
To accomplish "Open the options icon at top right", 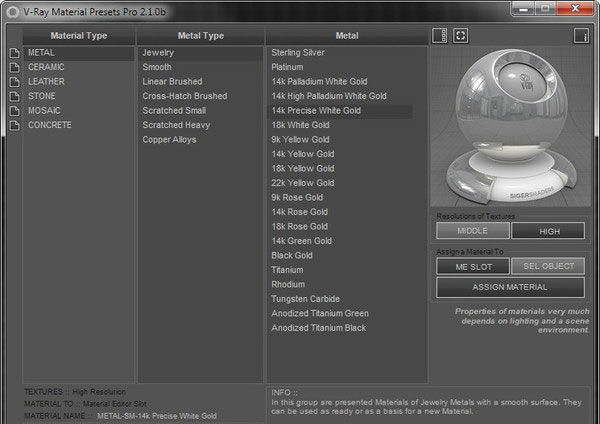I will tap(581, 36).
